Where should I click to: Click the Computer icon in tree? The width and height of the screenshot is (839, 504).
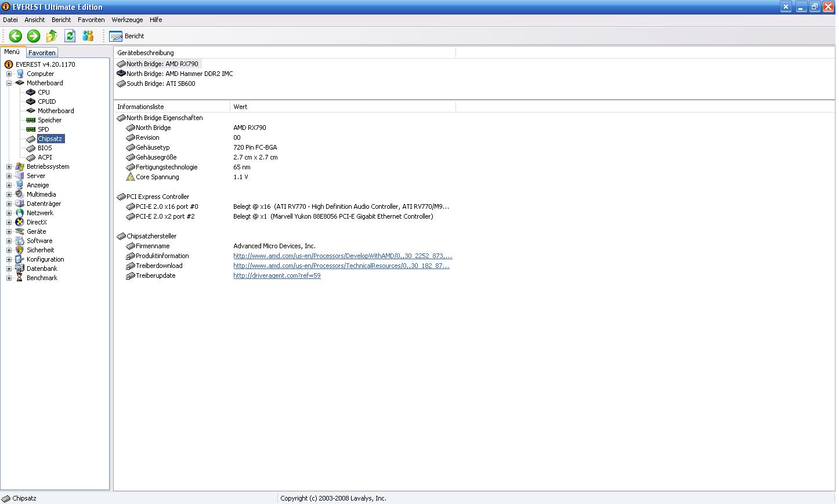point(20,74)
